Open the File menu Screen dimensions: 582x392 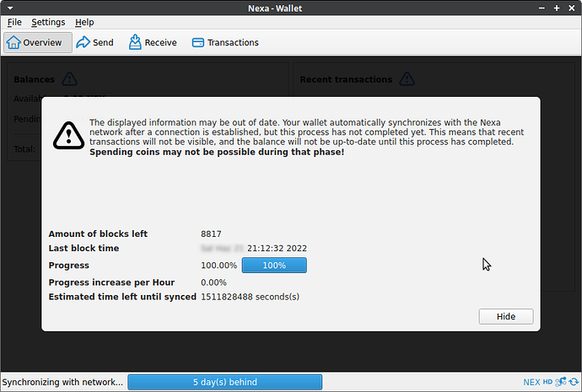point(14,22)
